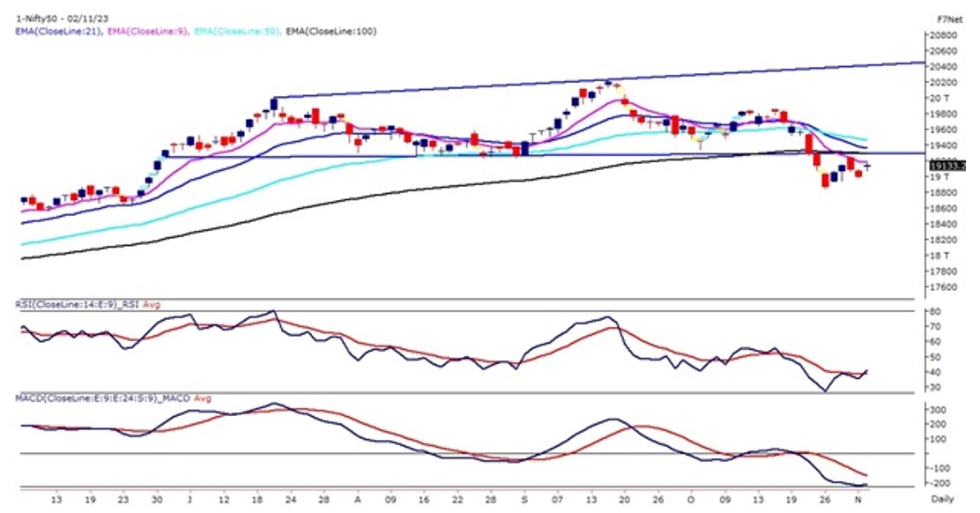The image size is (980, 513).
Task: Select the EMA(CloseLine:100) legend label
Action: click(331, 31)
